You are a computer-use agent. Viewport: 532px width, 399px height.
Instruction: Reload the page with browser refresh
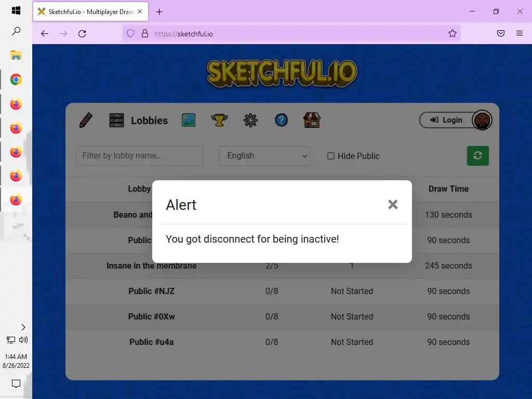coord(82,34)
